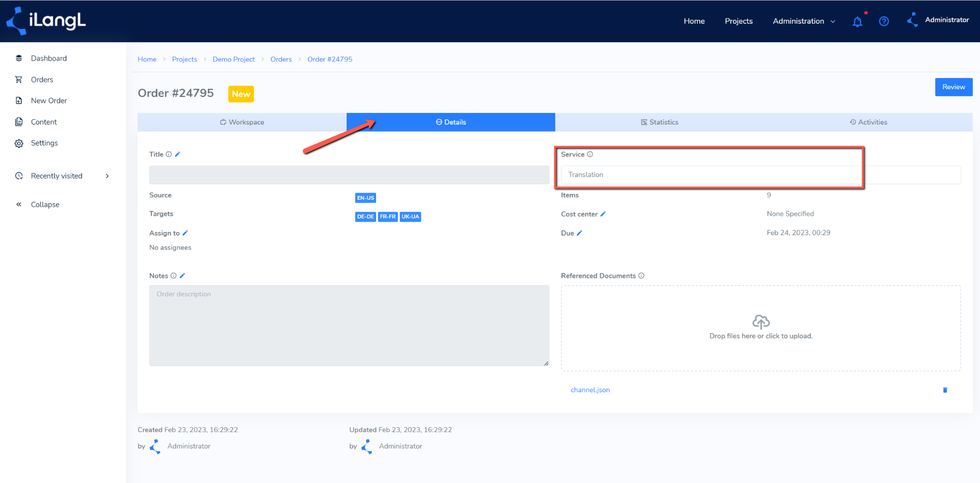
Task: Click the UK-UA target tag
Action: click(x=410, y=217)
